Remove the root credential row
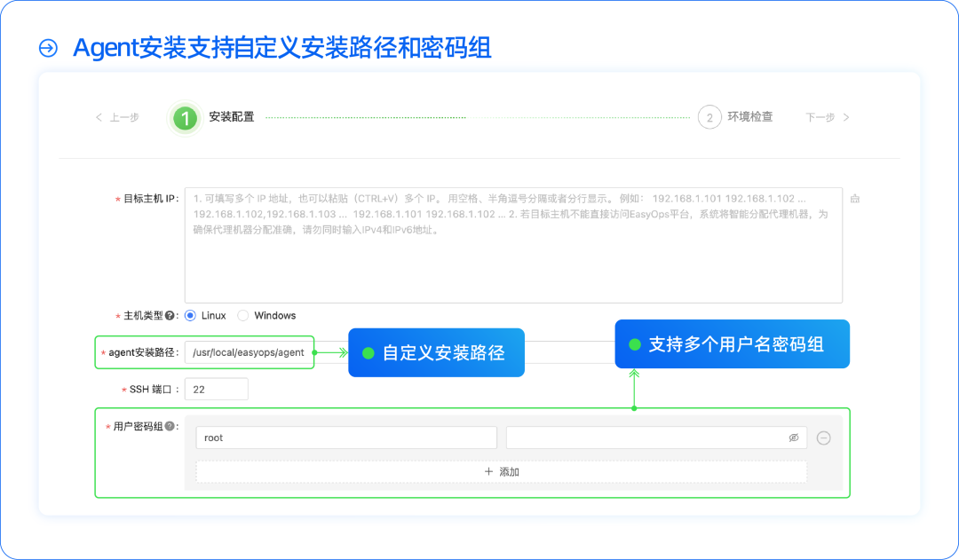This screenshot has height=560, width=959. [824, 438]
